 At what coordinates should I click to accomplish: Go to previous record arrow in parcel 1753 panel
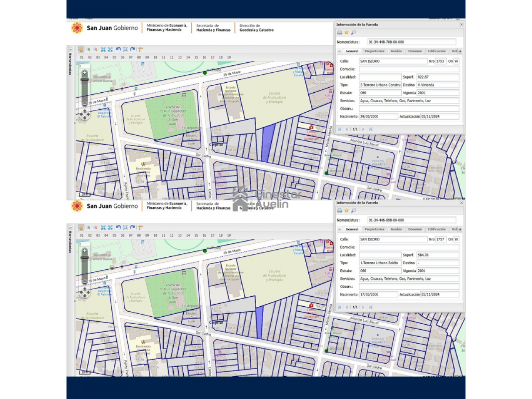tap(347, 129)
